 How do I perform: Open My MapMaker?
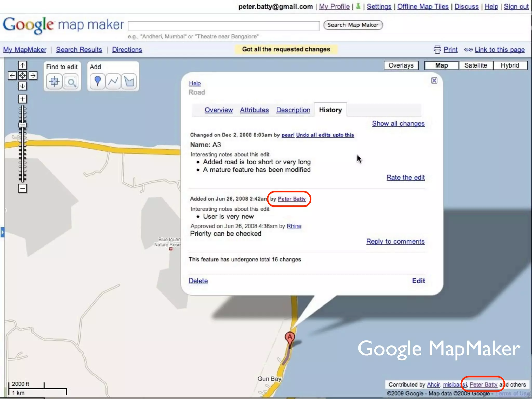(25, 50)
